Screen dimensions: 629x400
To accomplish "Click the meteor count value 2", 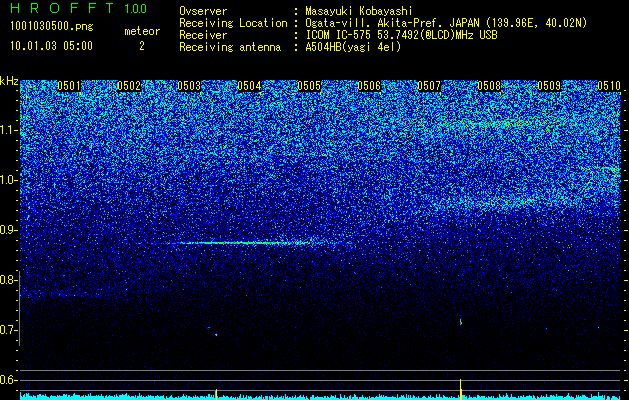I will (142, 46).
